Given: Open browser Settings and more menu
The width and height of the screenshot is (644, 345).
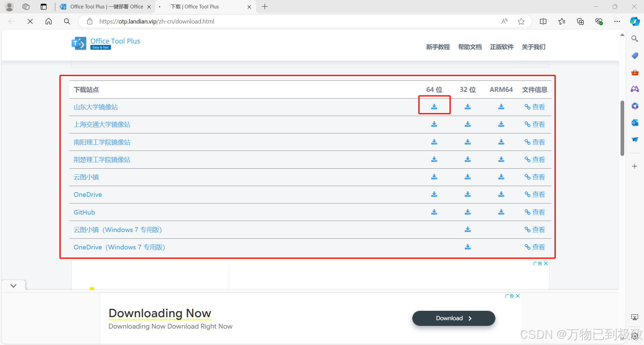Looking at the screenshot, I should [x=617, y=21].
